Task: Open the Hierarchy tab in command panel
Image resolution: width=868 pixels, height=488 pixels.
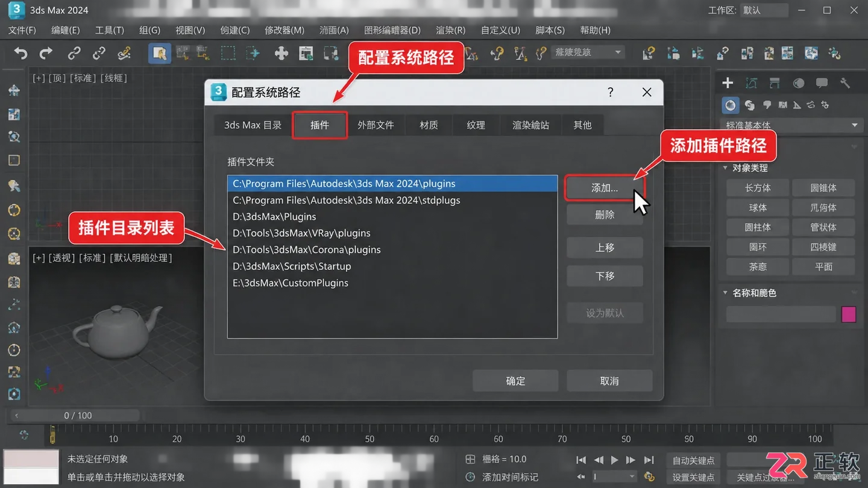Action: pos(775,83)
